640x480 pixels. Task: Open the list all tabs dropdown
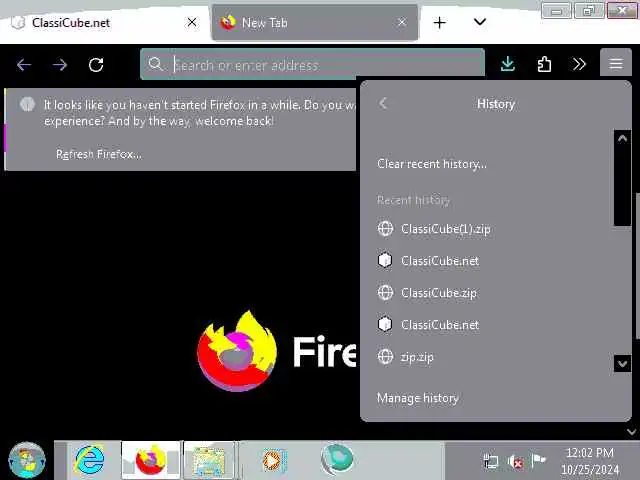[x=480, y=22]
